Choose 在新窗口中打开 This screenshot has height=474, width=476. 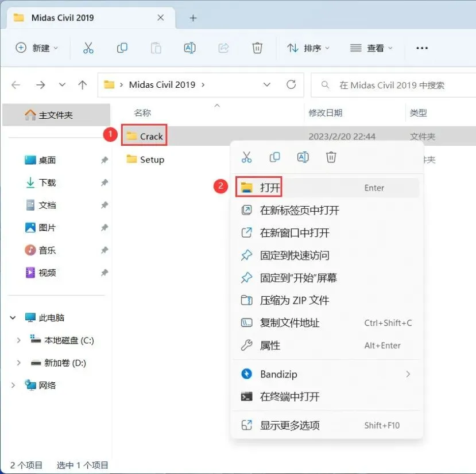[327, 233]
